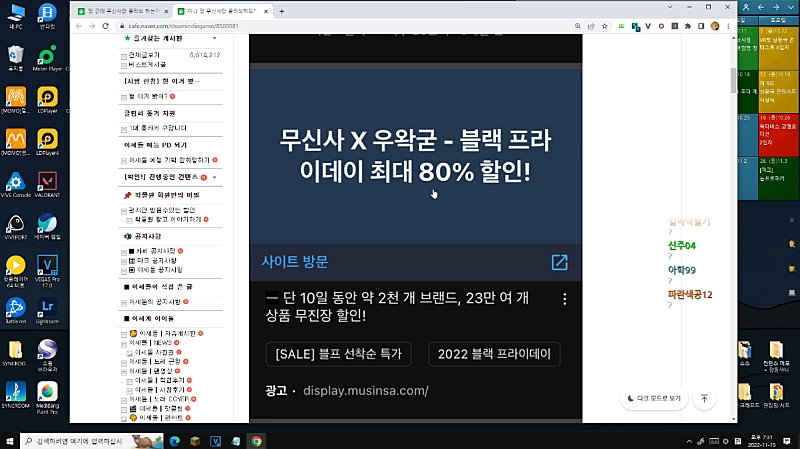Open Lightroom desktop shortcut
Viewport: 800px width, 449px height.
click(x=47, y=310)
